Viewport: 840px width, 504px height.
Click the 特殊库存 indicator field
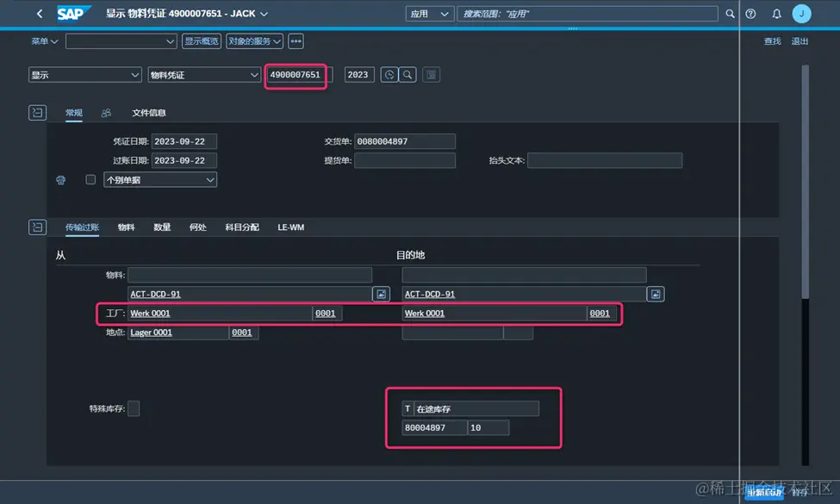[x=134, y=408]
